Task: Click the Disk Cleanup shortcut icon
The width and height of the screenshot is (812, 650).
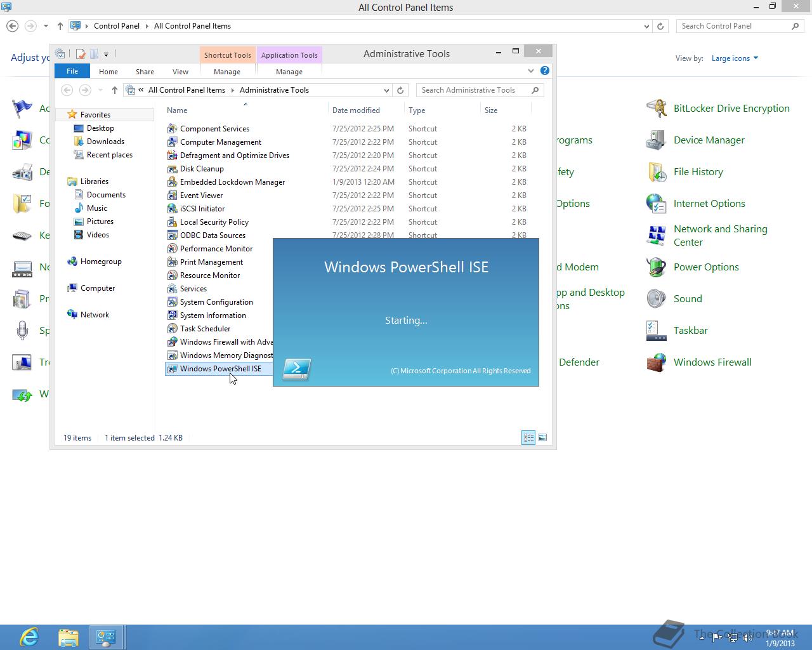Action: pyautogui.click(x=172, y=169)
